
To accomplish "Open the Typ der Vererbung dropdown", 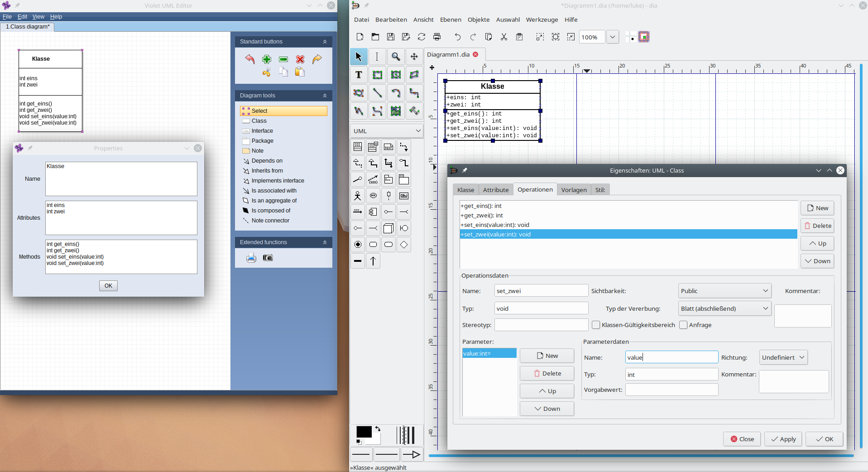I will click(x=724, y=308).
